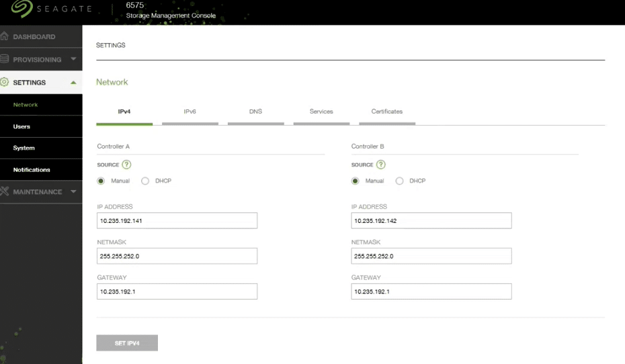
Task: Select Manual source for Controller B
Action: pos(355,181)
